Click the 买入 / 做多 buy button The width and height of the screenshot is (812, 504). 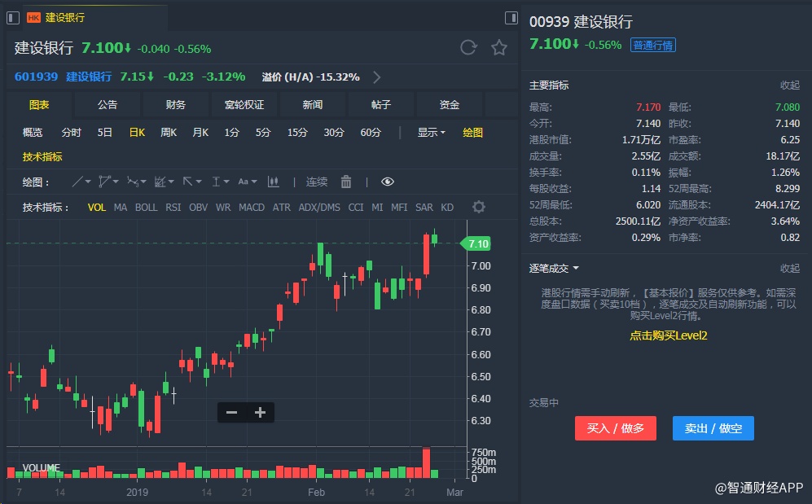[615, 428]
